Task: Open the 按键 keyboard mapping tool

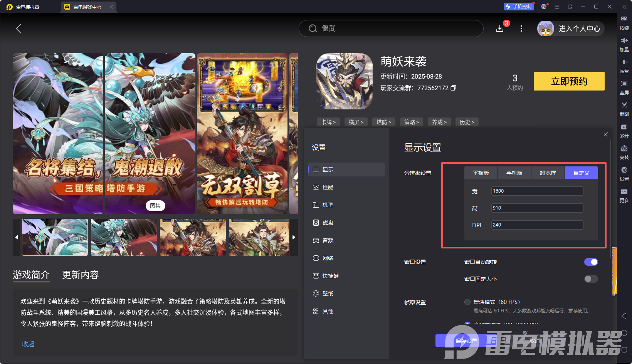Action: (x=624, y=22)
